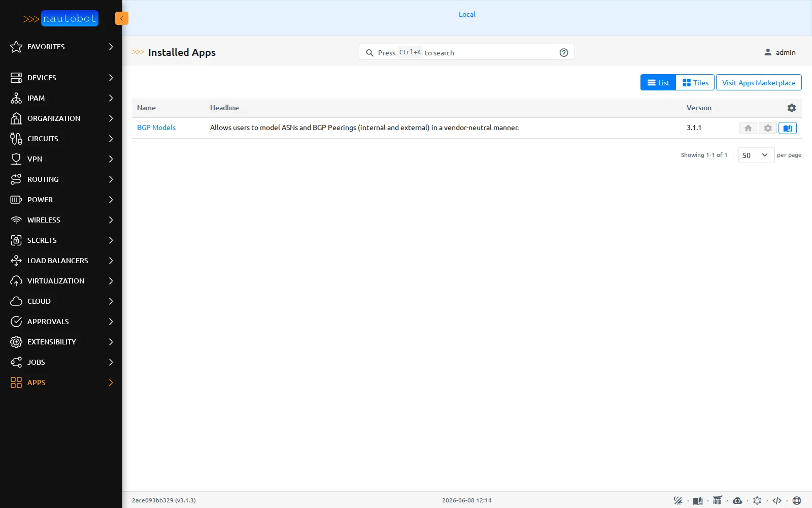Viewport: 812px width, 508px height.
Task: Click the BGP Models headline description text
Action: click(364, 128)
